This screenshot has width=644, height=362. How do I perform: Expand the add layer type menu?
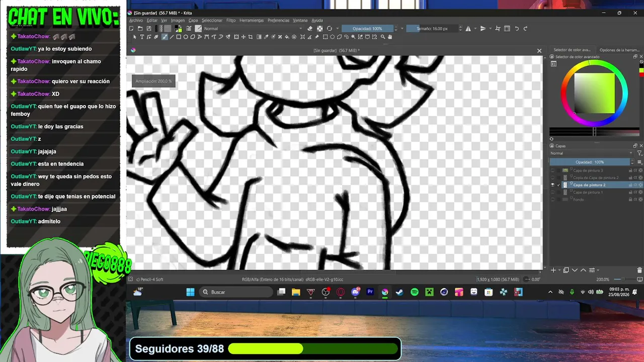click(559, 270)
